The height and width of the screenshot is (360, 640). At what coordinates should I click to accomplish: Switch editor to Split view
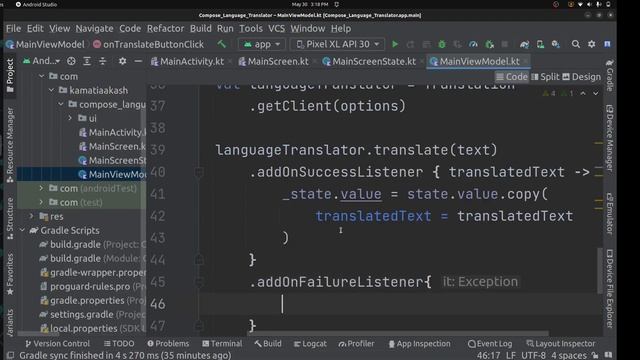(x=545, y=77)
